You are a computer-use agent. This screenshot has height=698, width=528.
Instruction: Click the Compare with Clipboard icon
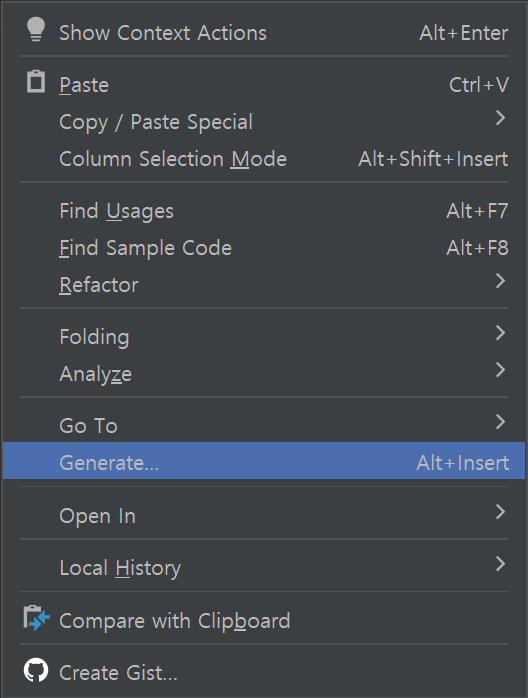pos(37,617)
